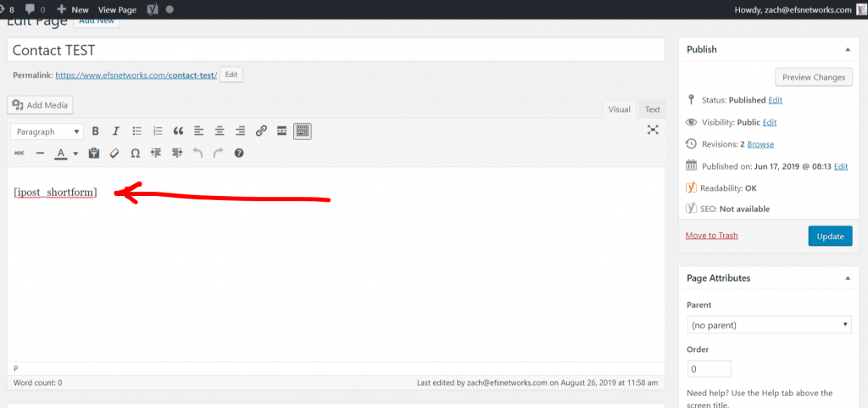Apply text color with A button
868x408 pixels.
pos(61,153)
